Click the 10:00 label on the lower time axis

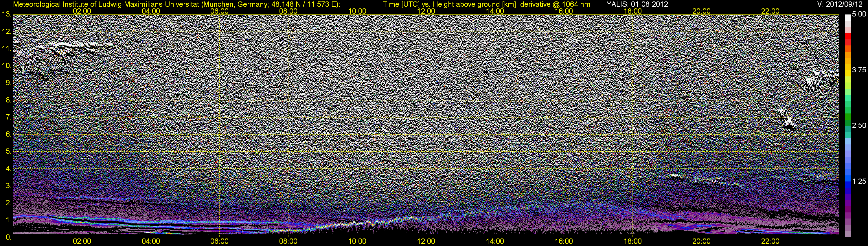357,242
